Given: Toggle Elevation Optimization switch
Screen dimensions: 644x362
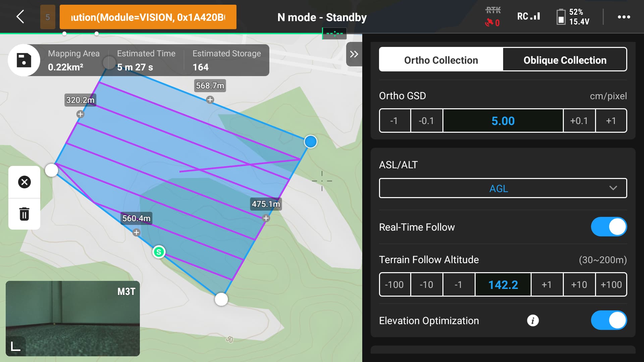Looking at the screenshot, I should [x=609, y=320].
